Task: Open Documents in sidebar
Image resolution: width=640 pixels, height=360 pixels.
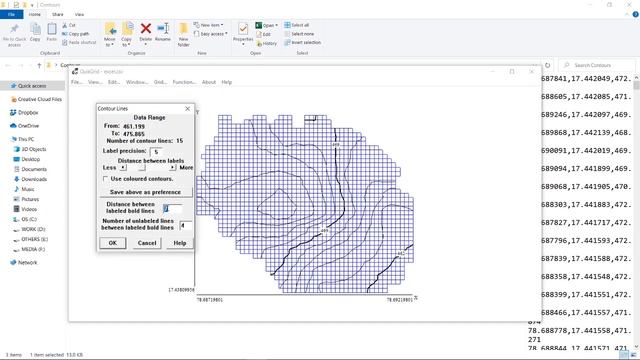Action: pos(30,169)
